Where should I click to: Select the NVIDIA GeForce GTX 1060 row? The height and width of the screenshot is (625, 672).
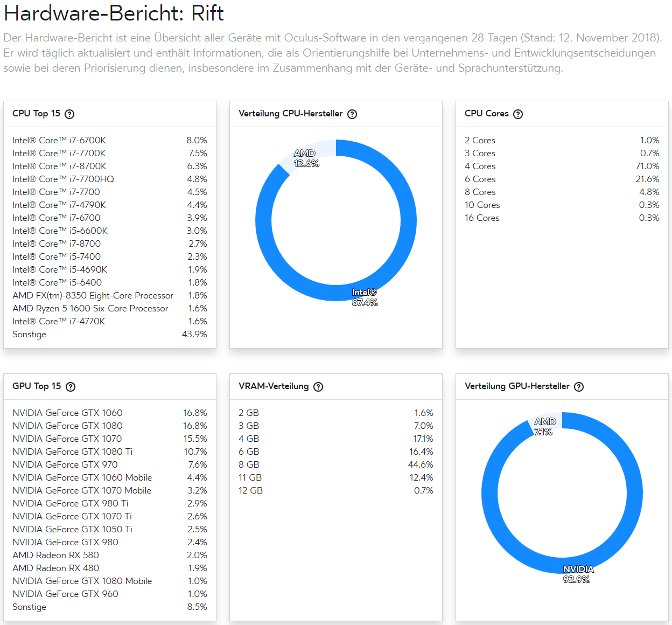[110, 413]
